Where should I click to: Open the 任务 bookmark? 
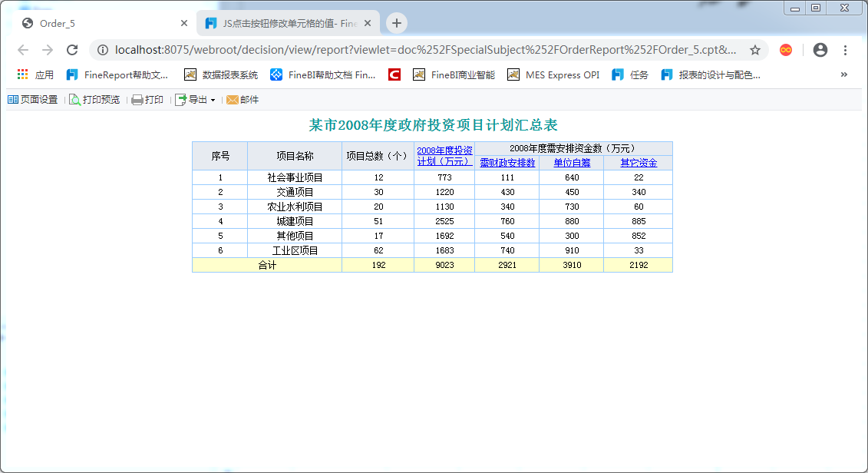click(630, 74)
